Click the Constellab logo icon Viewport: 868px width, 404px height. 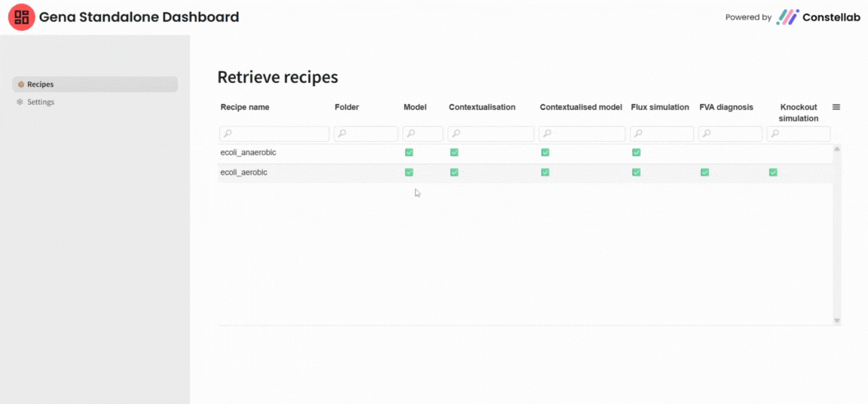pos(787,17)
